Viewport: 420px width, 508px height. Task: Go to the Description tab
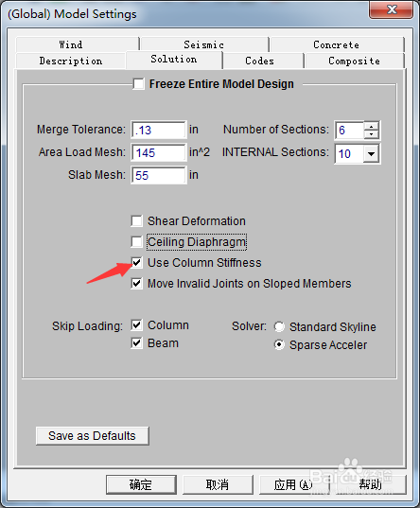click(x=71, y=61)
